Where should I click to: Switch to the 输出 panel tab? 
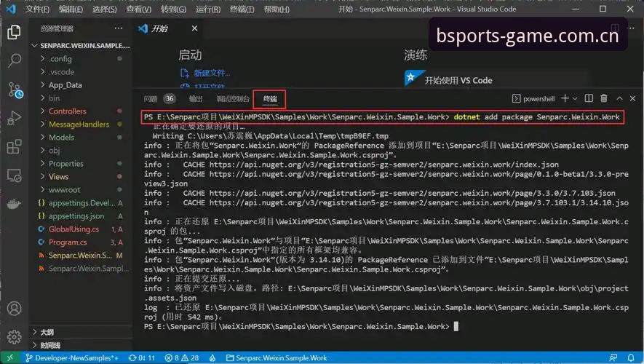pos(196,98)
